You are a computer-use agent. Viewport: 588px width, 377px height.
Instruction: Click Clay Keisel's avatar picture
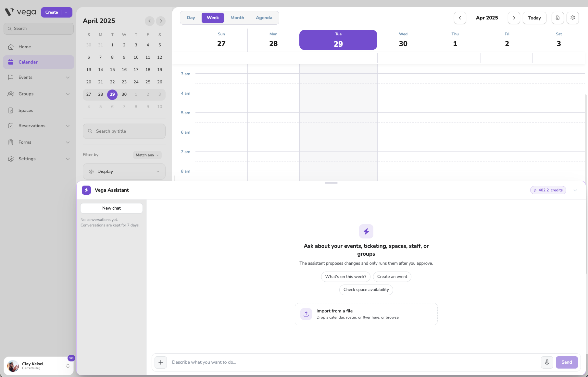tap(13, 366)
